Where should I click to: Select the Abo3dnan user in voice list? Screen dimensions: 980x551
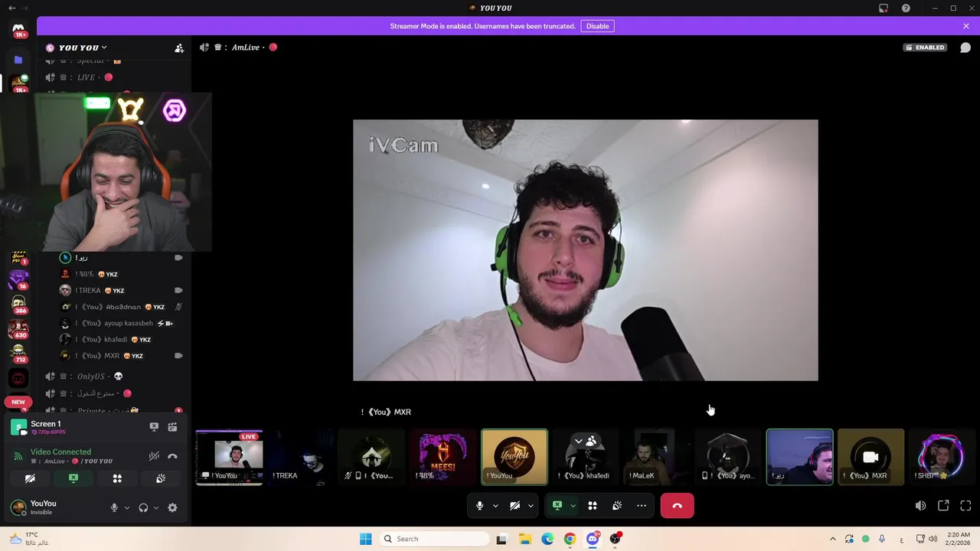coord(122,307)
